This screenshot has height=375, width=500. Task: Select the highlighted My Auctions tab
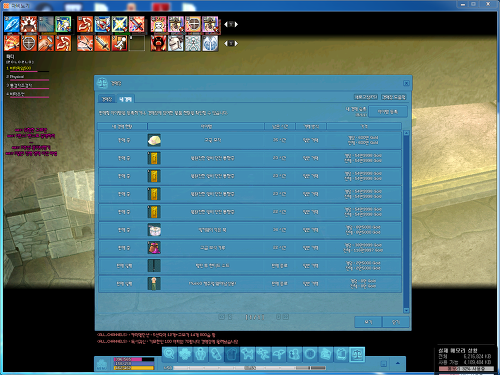(126, 99)
